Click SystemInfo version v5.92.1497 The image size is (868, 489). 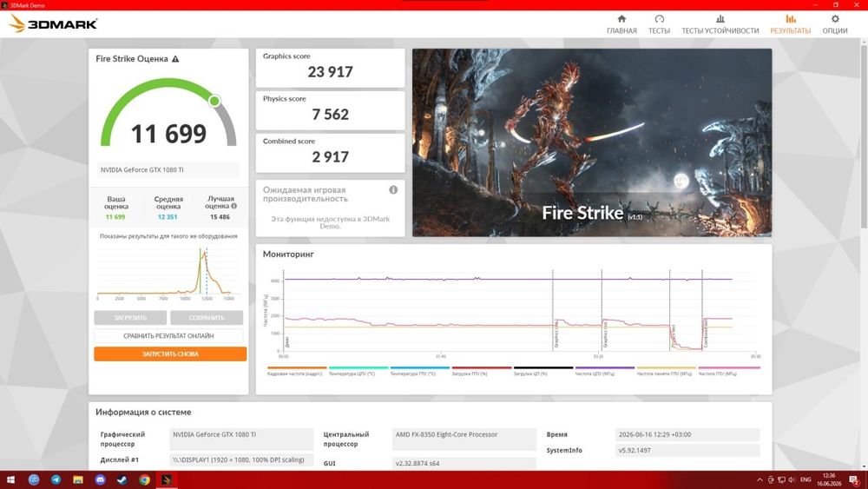point(687,450)
